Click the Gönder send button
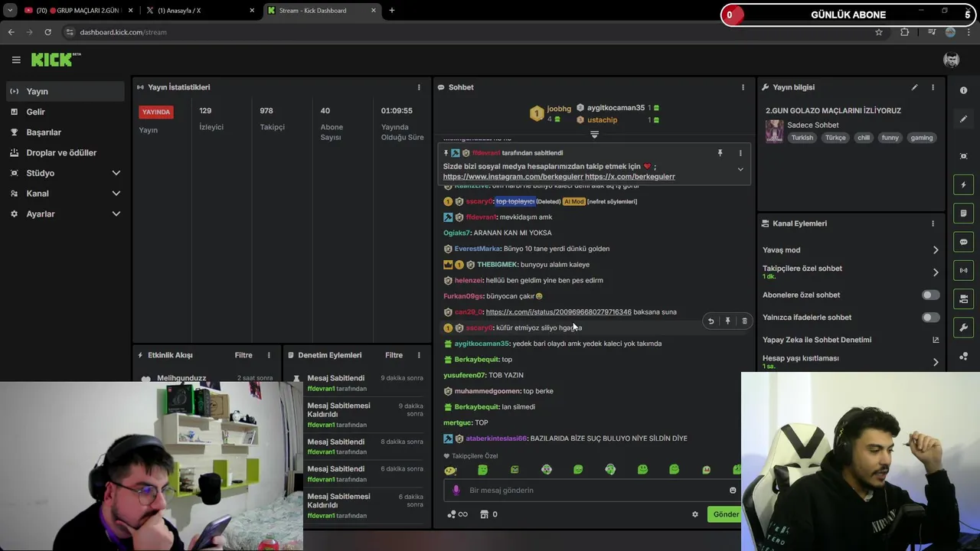The width and height of the screenshot is (980, 551). click(x=726, y=514)
